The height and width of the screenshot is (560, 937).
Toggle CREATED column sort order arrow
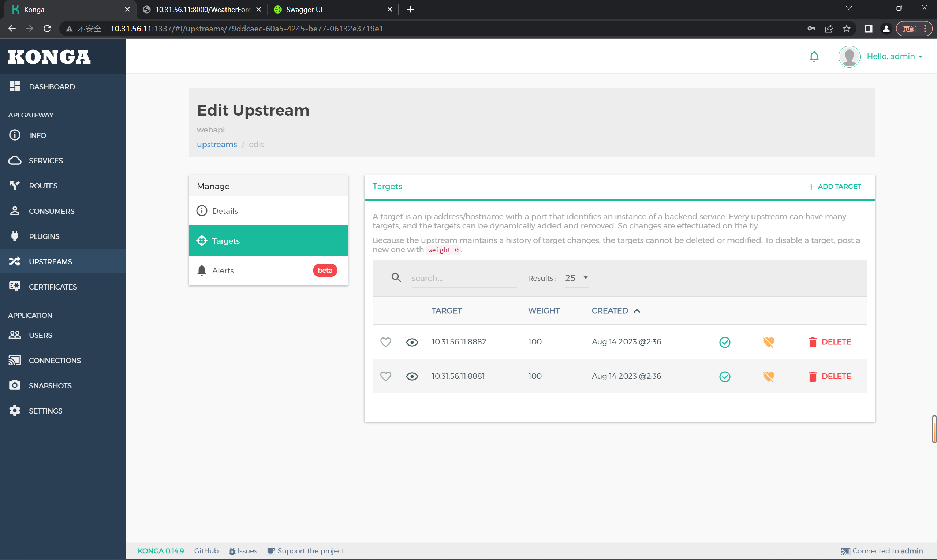coord(637,311)
